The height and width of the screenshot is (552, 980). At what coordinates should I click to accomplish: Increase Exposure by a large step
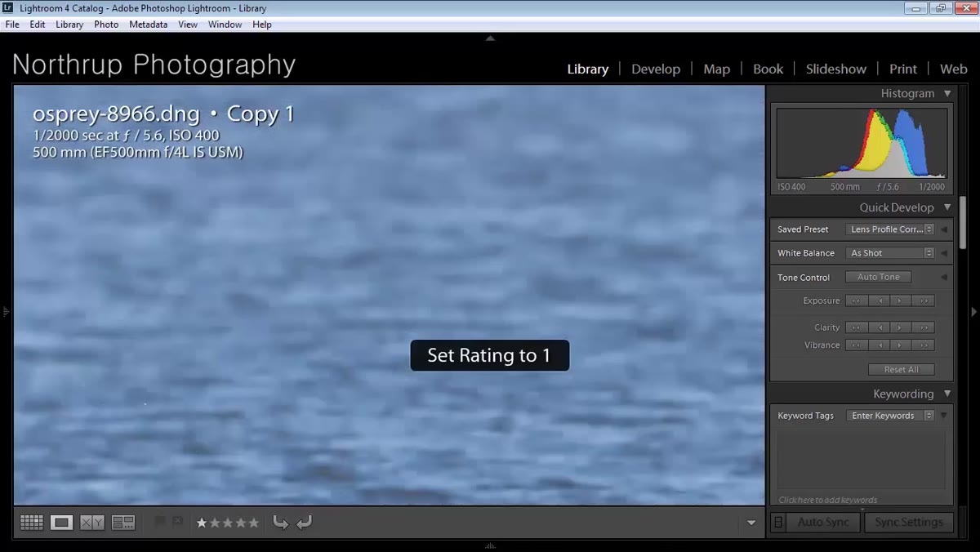(924, 300)
